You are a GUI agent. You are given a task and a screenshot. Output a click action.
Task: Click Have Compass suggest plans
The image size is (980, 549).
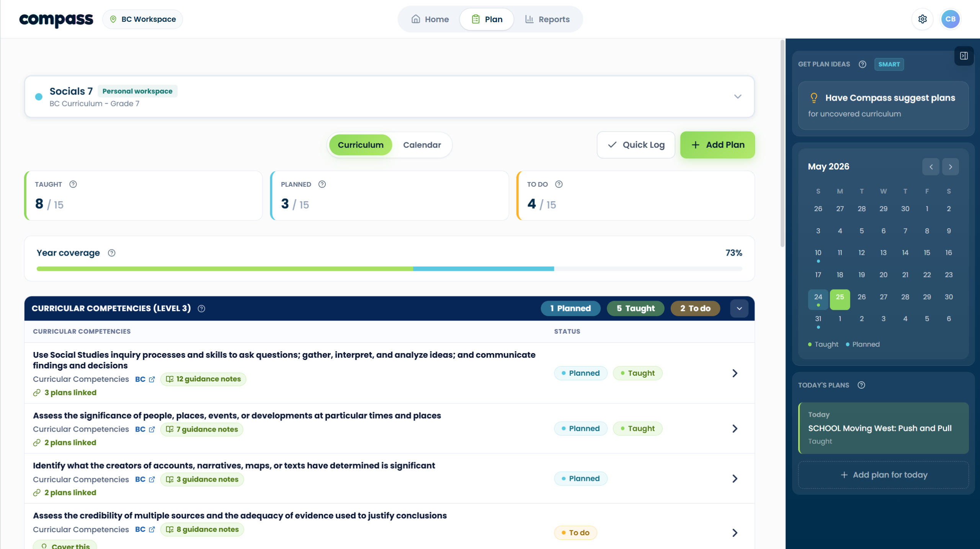(x=884, y=106)
